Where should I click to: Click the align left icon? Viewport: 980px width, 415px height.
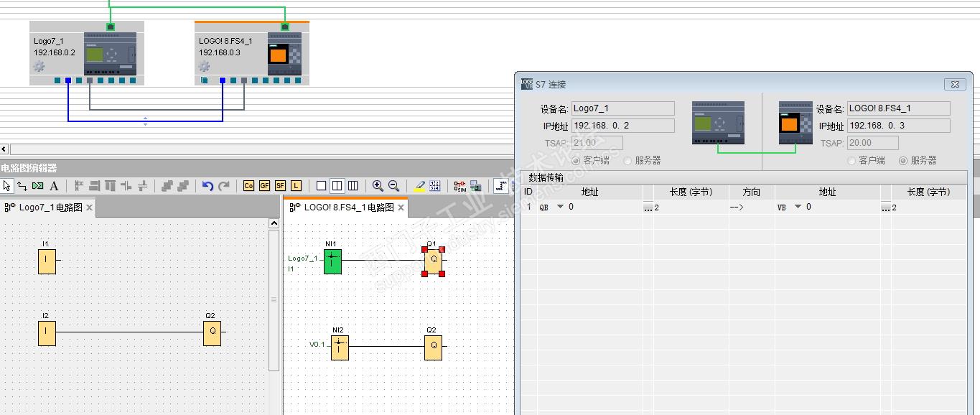click(x=79, y=186)
